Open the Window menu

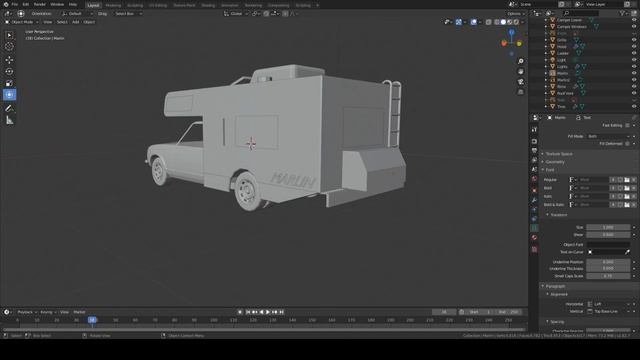(57, 4)
